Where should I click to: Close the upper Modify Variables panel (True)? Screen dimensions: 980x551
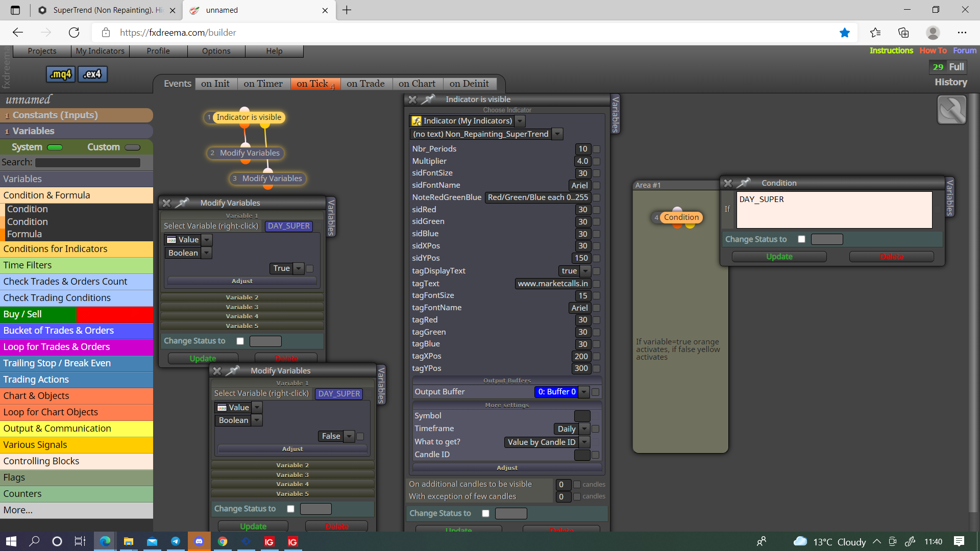pyautogui.click(x=166, y=203)
